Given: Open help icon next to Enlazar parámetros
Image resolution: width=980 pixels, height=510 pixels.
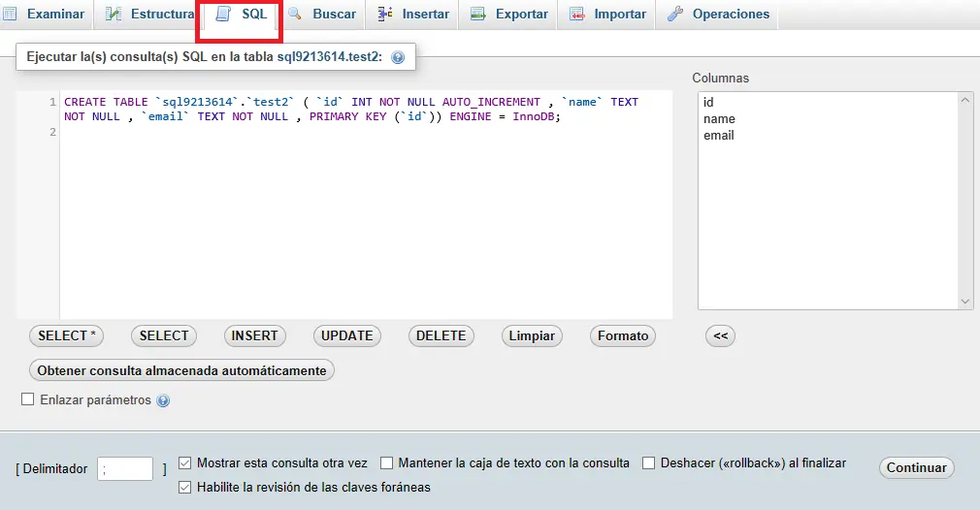Looking at the screenshot, I should point(163,400).
